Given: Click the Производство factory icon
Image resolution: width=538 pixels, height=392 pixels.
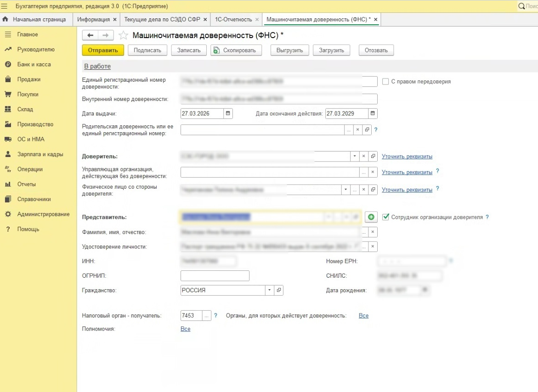Looking at the screenshot, I should [8, 124].
